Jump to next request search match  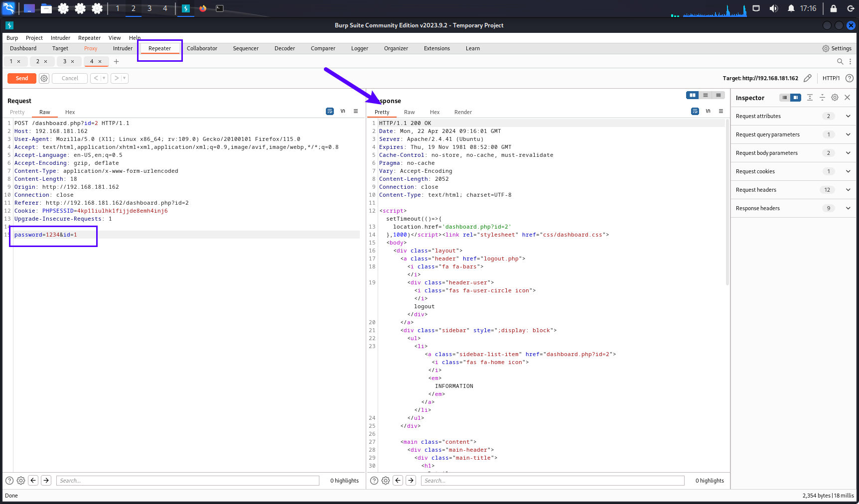(46, 481)
